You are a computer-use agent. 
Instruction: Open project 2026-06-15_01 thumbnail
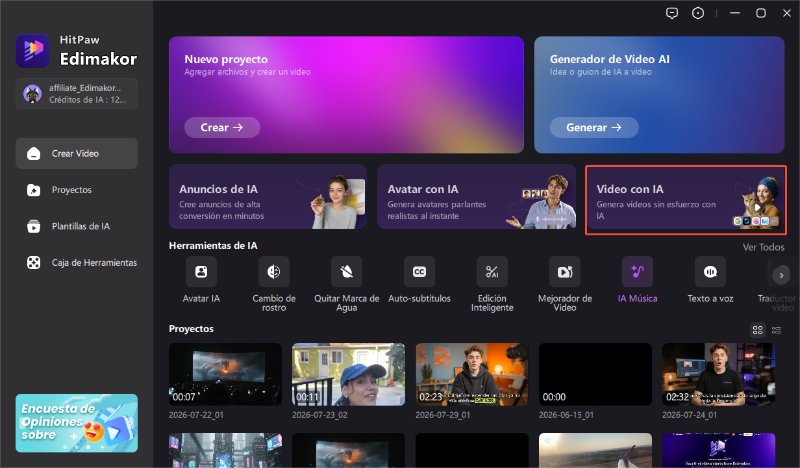pos(595,375)
